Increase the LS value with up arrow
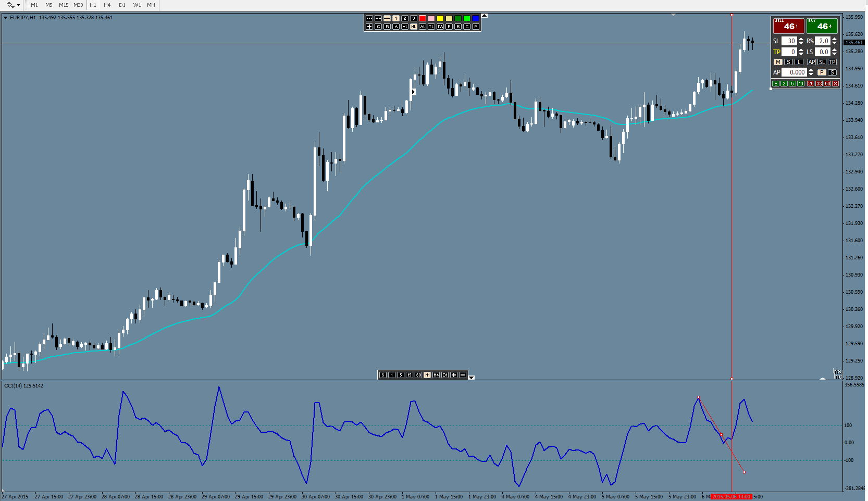Viewport: 868px width, 501px height. [x=834, y=50]
